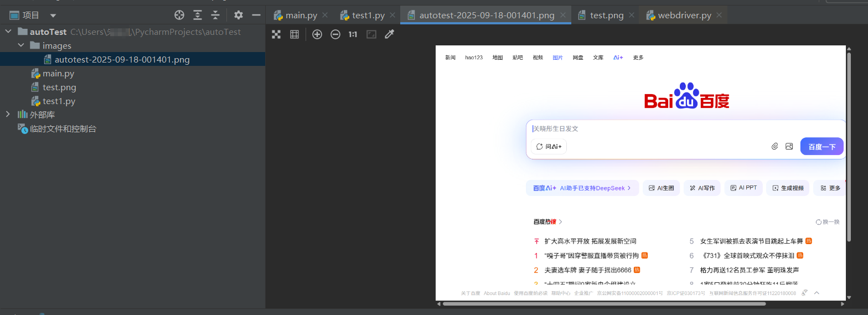Expand the 外部库 node
The height and width of the screenshot is (315, 868).
[x=8, y=115]
